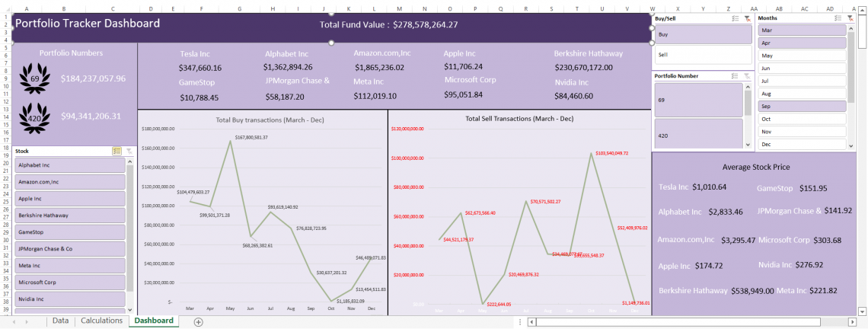Image resolution: width=868 pixels, height=329 pixels.
Task: Toggle multi-select in Buy/Sell slicer
Action: pos(736,18)
